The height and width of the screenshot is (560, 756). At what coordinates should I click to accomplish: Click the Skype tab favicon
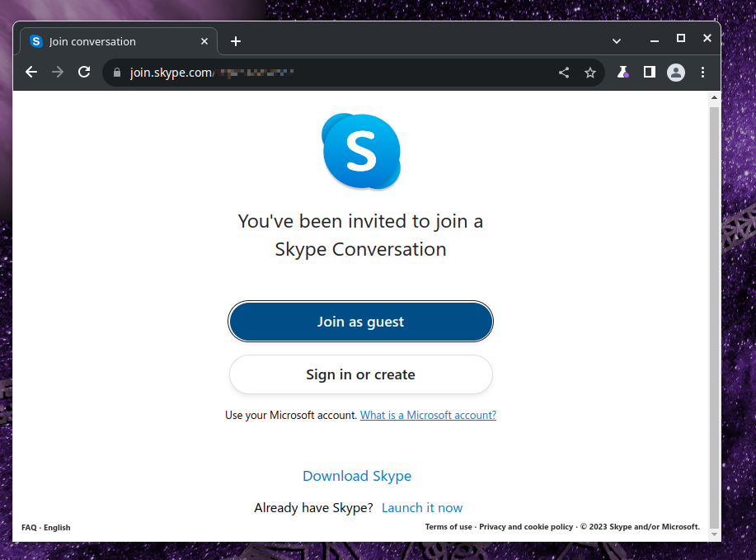(36, 41)
